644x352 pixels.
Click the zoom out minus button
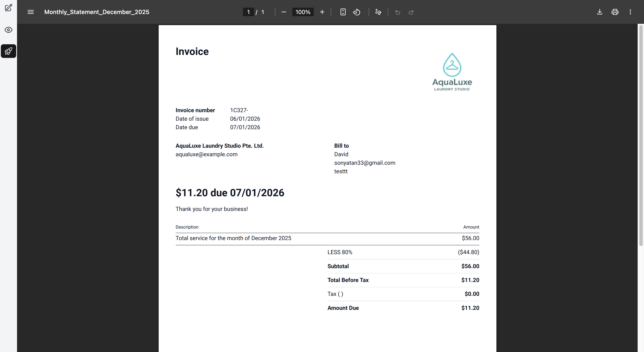pos(283,12)
